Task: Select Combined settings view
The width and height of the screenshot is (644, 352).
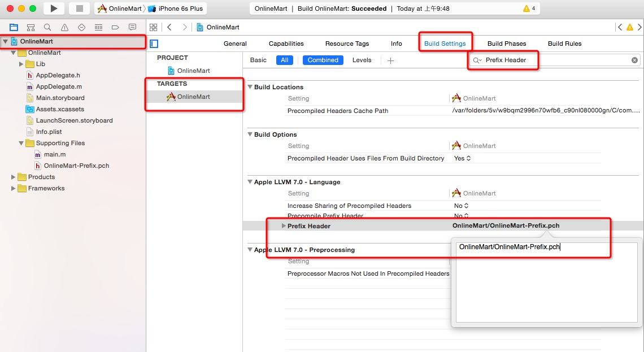Action: coord(323,60)
